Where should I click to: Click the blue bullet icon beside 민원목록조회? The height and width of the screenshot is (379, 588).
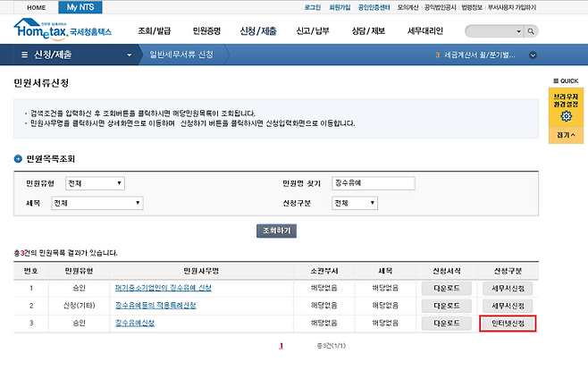pyautogui.click(x=18, y=159)
